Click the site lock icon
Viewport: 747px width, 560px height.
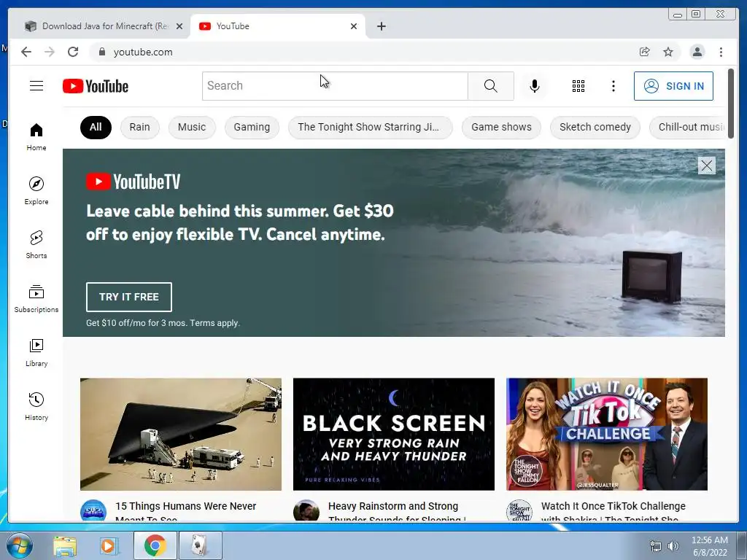[x=101, y=52]
